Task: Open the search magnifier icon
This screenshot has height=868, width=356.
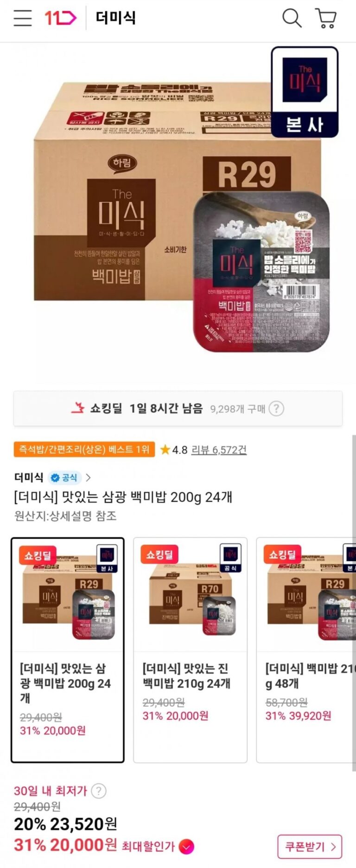Action: pyautogui.click(x=292, y=18)
